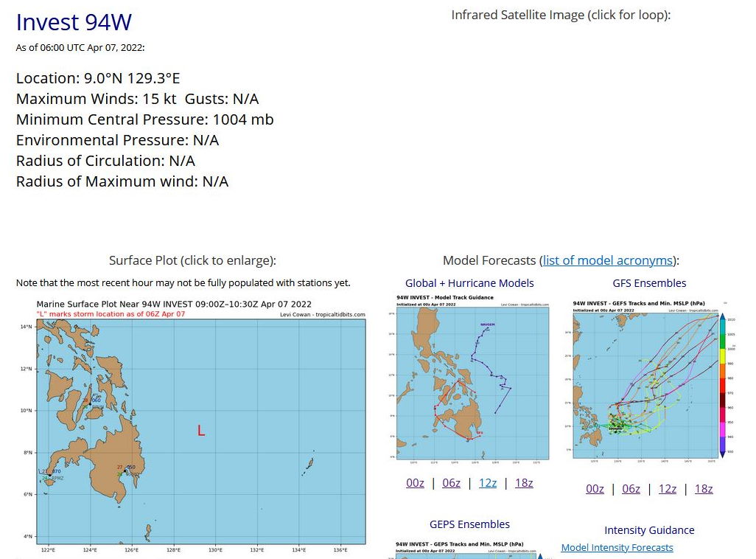Open the list of model acronyms link

[607, 260]
